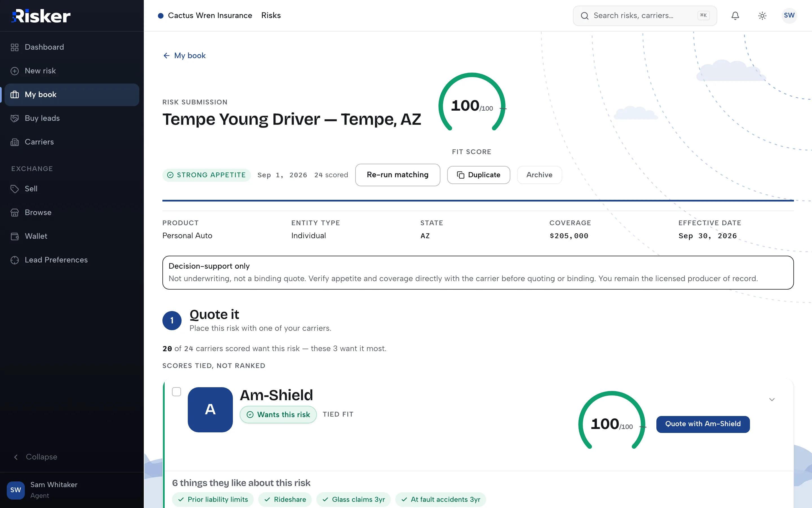Screen dimensions: 812x508
Task: Click the Prior liability limits chip
Action: pos(213,500)
